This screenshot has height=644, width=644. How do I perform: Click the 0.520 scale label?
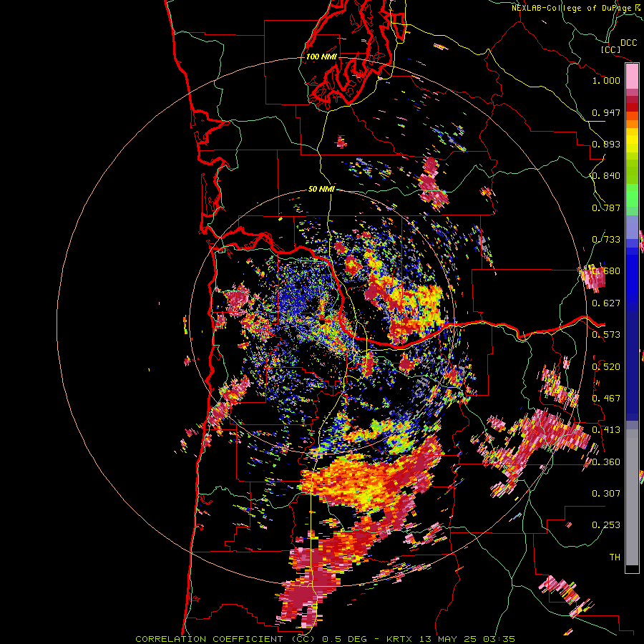coord(606,367)
